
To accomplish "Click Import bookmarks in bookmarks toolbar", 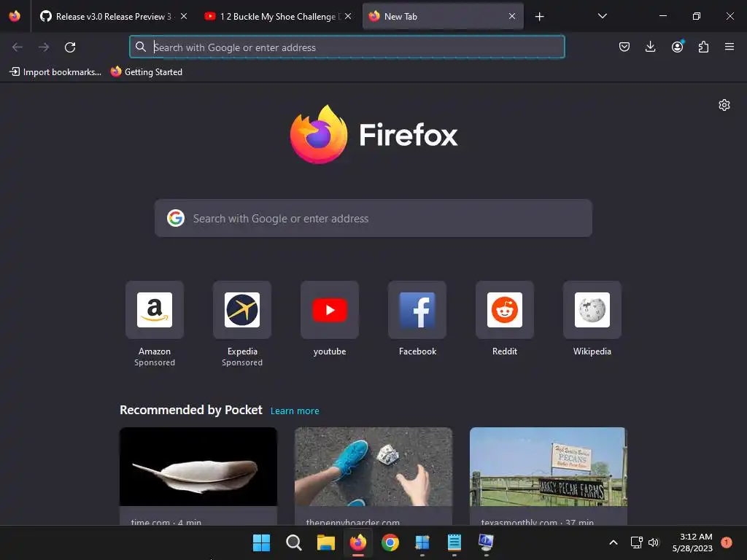I will click(x=55, y=72).
